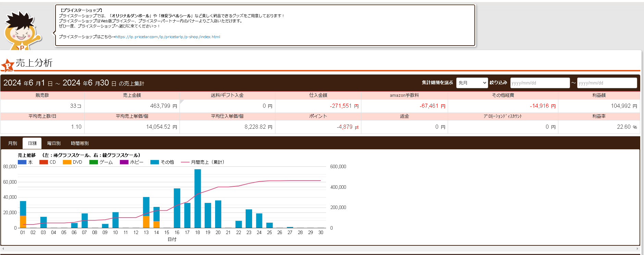Click the end date filter input field
This screenshot has width=644, height=255.
point(607,83)
